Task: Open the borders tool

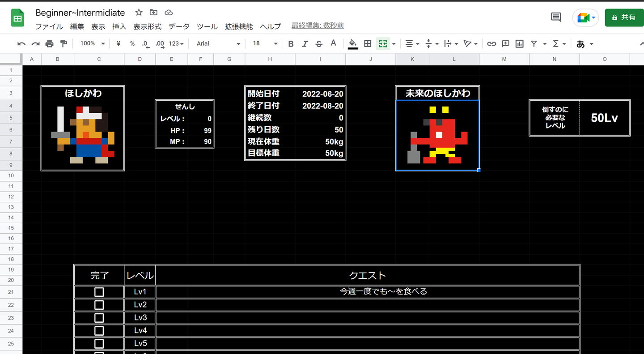Action: 368,43
